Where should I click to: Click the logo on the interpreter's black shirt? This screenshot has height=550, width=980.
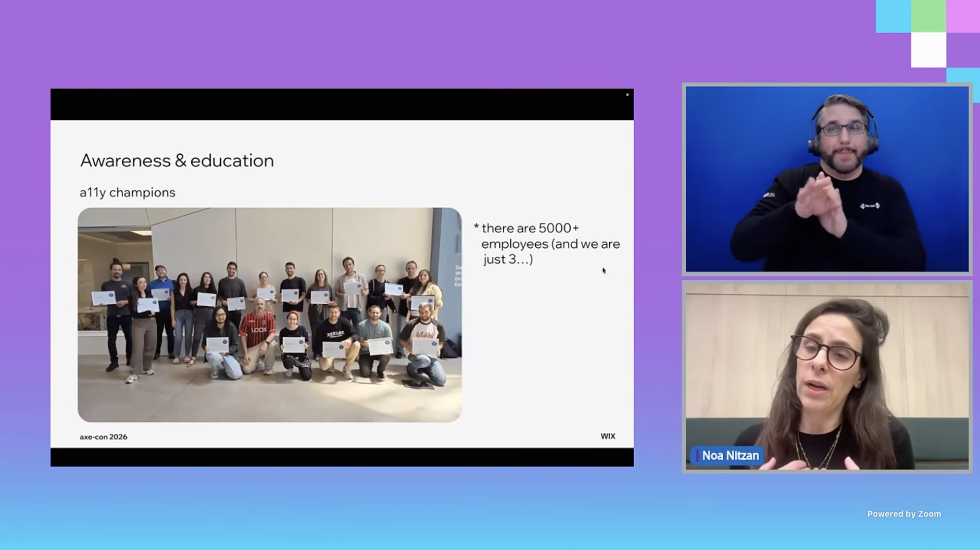[869, 206]
